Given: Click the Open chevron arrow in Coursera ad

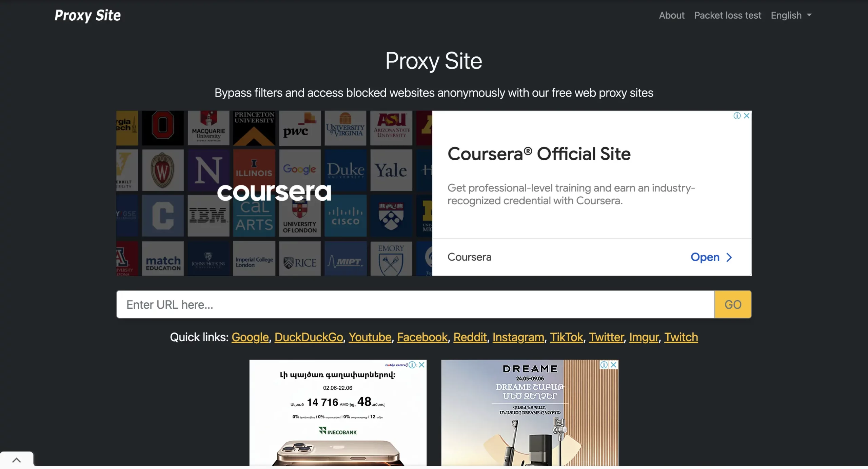Looking at the screenshot, I should click(x=729, y=258).
